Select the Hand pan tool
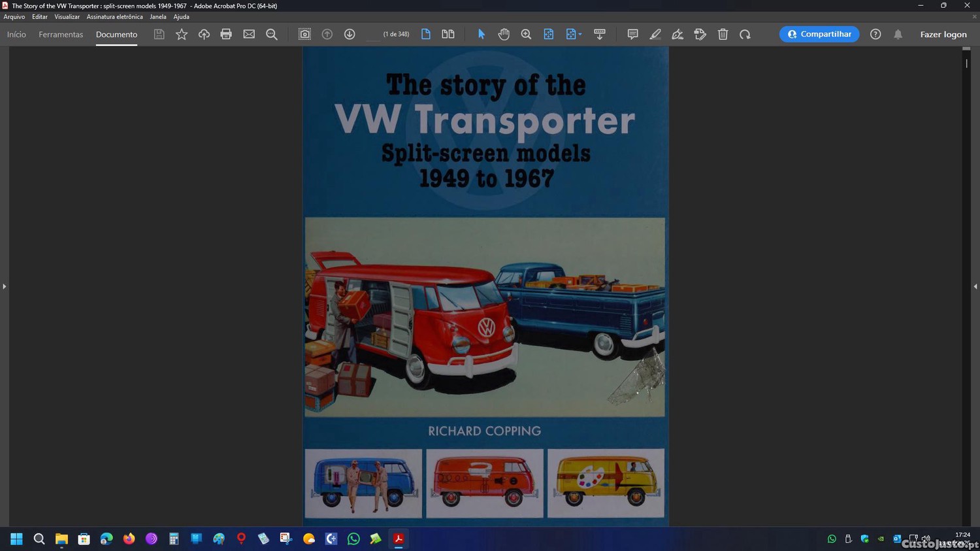Screen dimensions: 980x551 (x=504, y=34)
